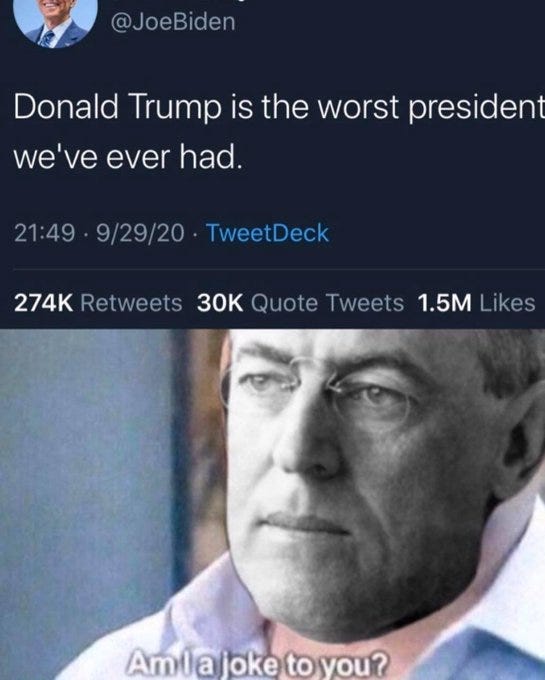The width and height of the screenshot is (545, 680).
Task: Open the @JoeBiden handle
Action: [x=173, y=22]
